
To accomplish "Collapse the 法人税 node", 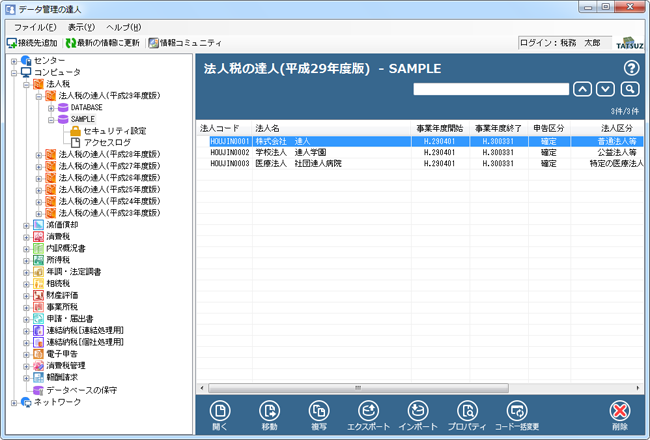I will (x=27, y=85).
